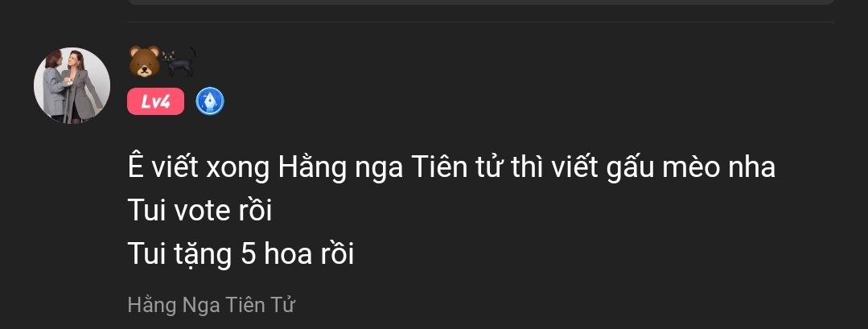The height and width of the screenshot is (329, 868).
Task: Click the bear emoji in username
Action: click(x=145, y=61)
